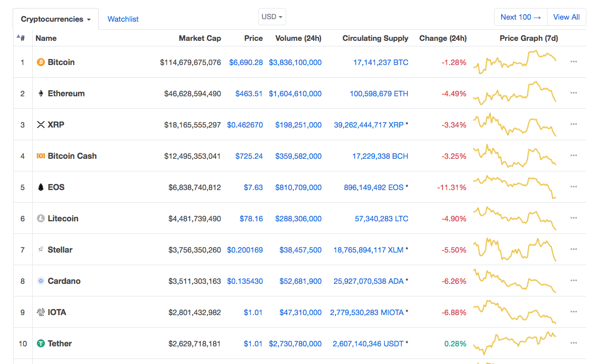
Task: Click the View All button
Action: [x=566, y=17]
